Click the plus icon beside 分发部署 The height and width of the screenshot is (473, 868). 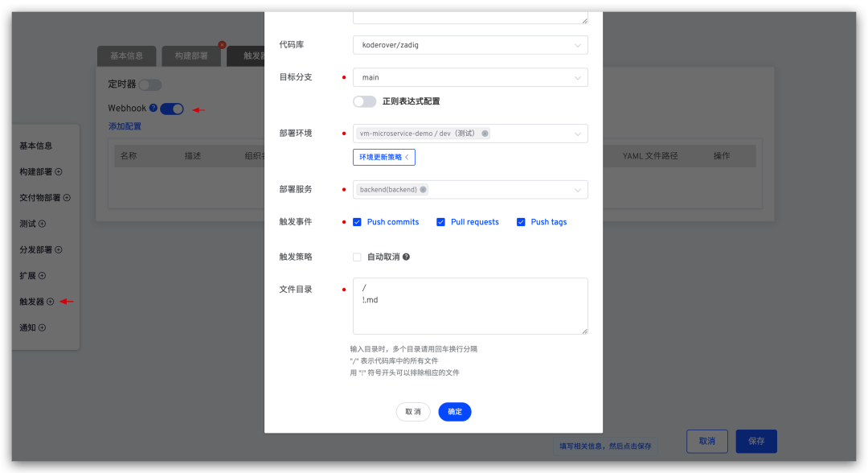pyautogui.click(x=58, y=250)
